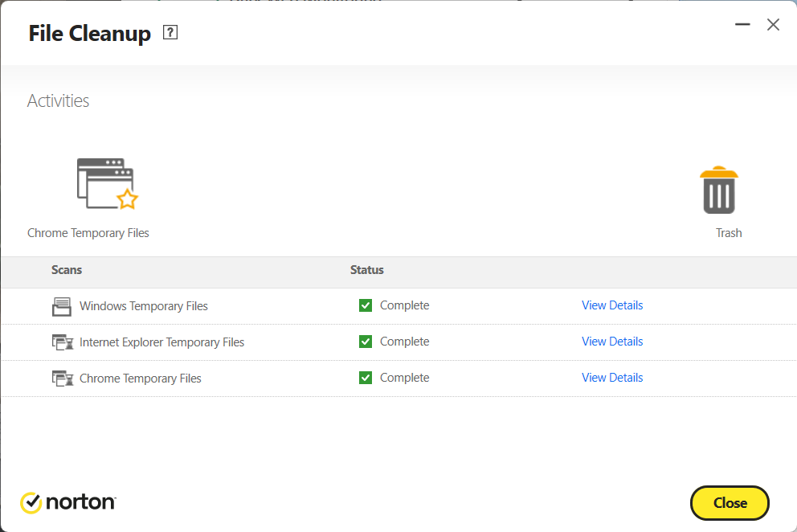Select the Windows Temporary Files row label

(x=144, y=306)
